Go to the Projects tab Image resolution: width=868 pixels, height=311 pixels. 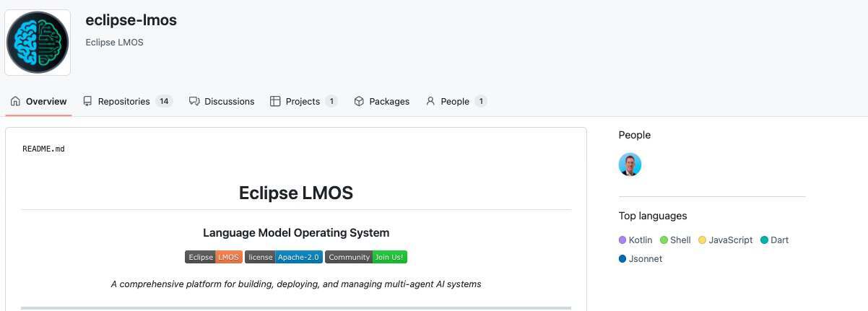(303, 102)
